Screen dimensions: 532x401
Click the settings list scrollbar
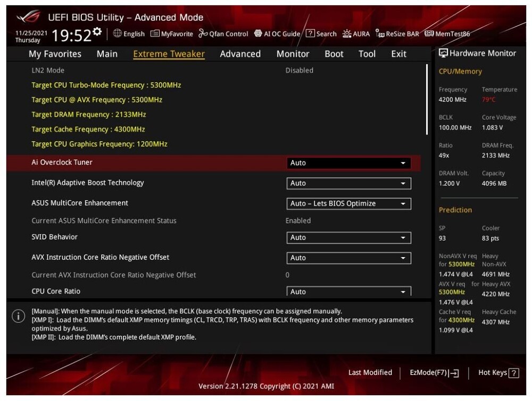point(427,100)
